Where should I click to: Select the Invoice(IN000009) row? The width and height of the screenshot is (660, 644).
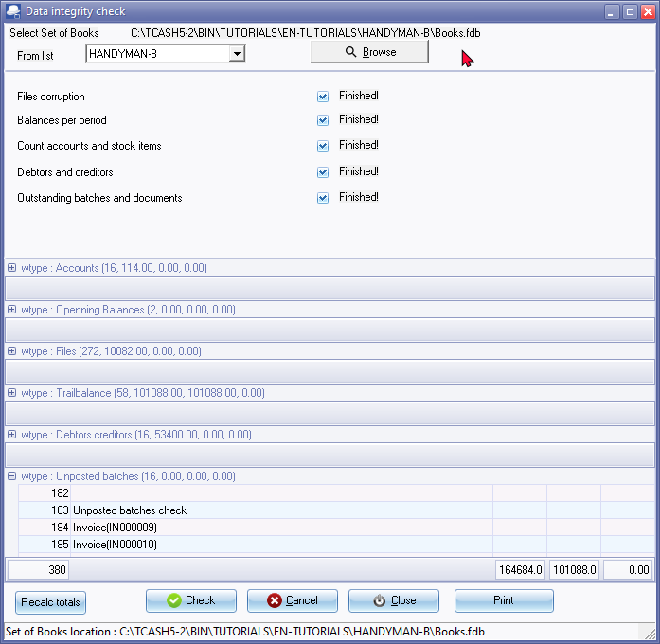(x=115, y=528)
